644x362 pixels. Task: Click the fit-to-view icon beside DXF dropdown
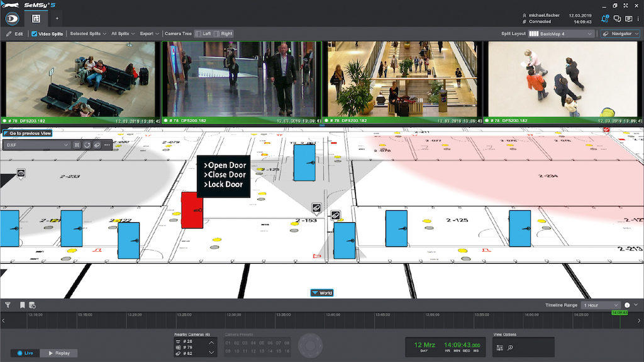coord(77,145)
